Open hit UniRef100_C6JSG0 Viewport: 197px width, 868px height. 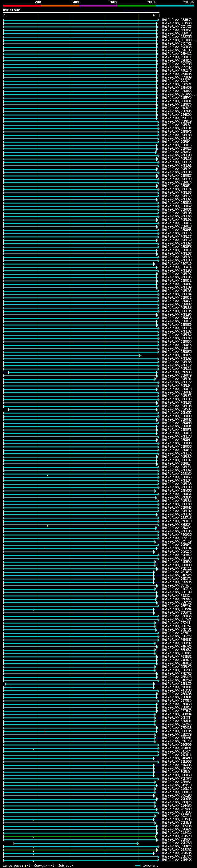point(176,23)
